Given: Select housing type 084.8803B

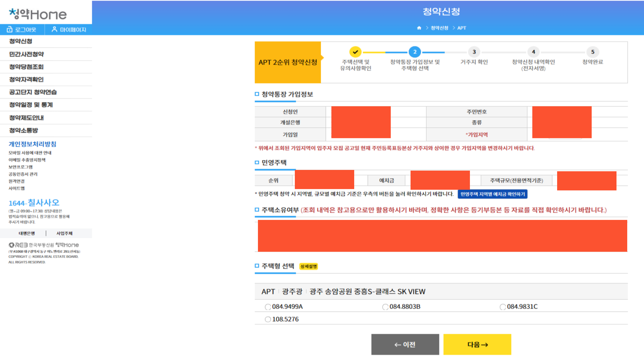Looking at the screenshot, I should [385, 307].
